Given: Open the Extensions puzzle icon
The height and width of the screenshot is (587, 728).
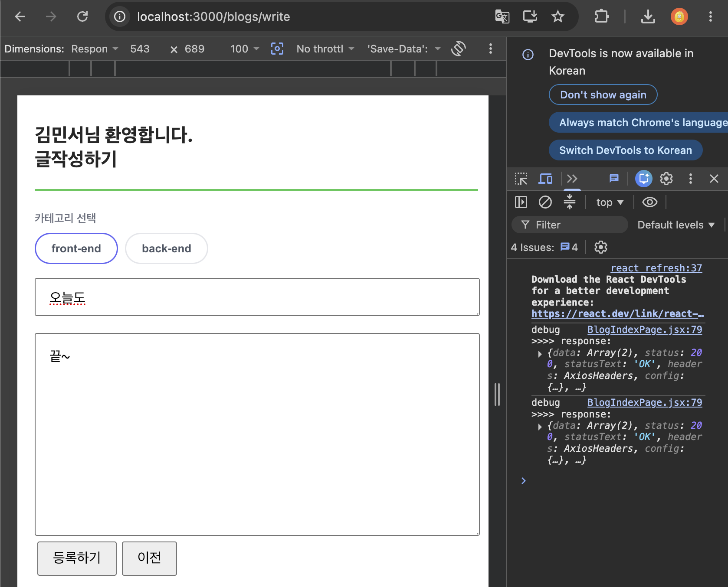Looking at the screenshot, I should pos(602,16).
